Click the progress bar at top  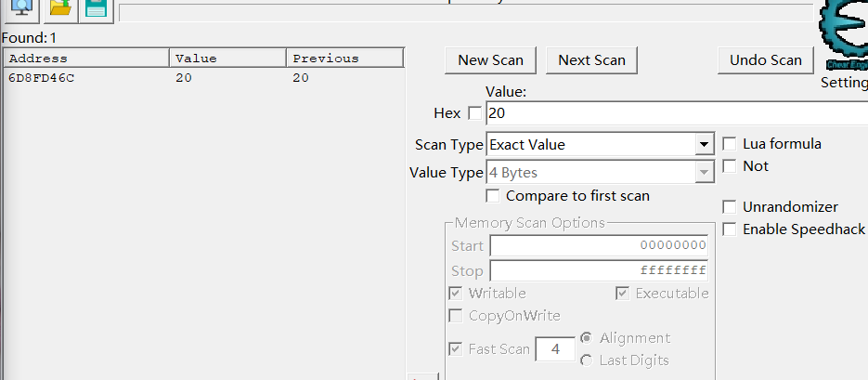[466, 13]
